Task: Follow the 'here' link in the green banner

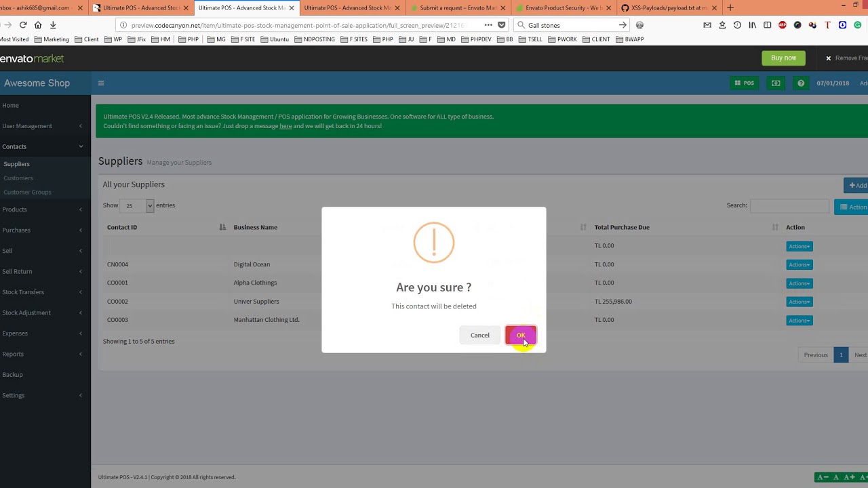Action: coord(285,126)
